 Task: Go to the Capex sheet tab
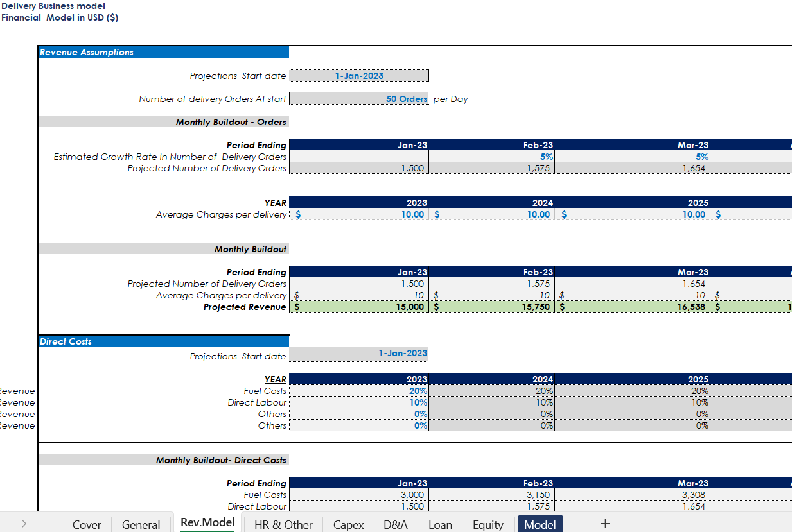[348, 524]
